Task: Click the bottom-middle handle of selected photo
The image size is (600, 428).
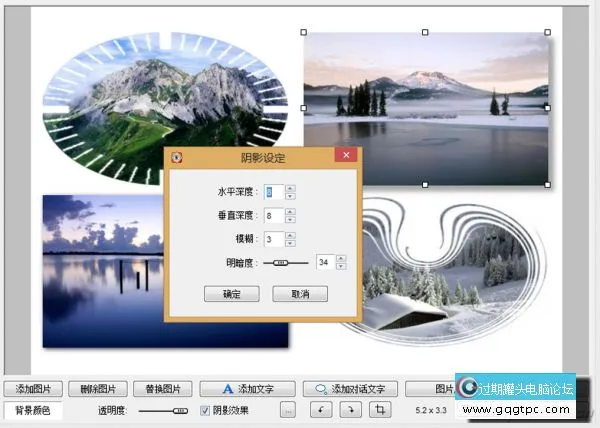Action: (x=425, y=185)
